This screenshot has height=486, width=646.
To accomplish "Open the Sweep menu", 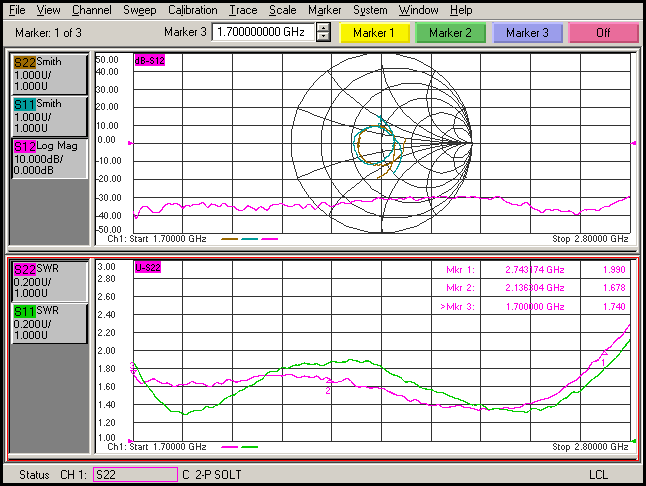I will tap(139, 10).
